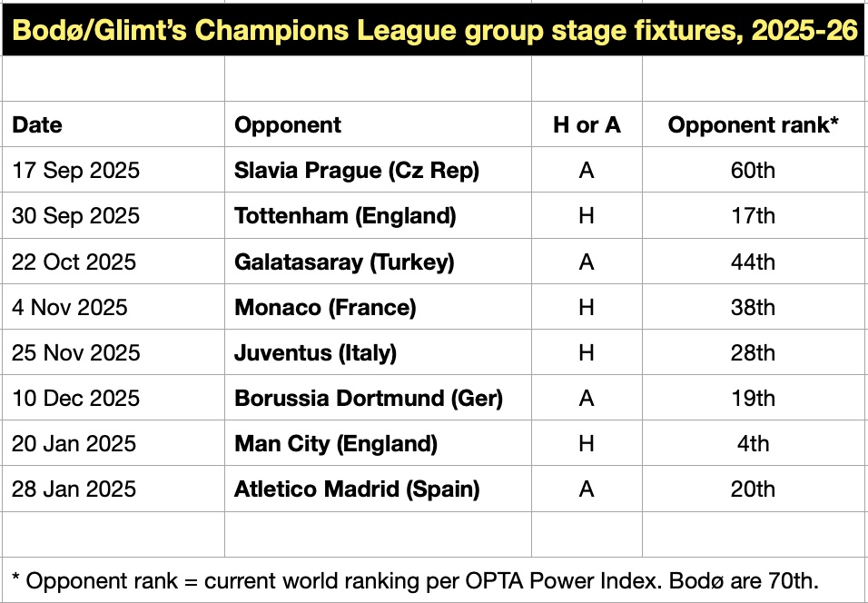Click the 60th rank cell
Viewport: 868px width, 603px height.
[753, 171]
